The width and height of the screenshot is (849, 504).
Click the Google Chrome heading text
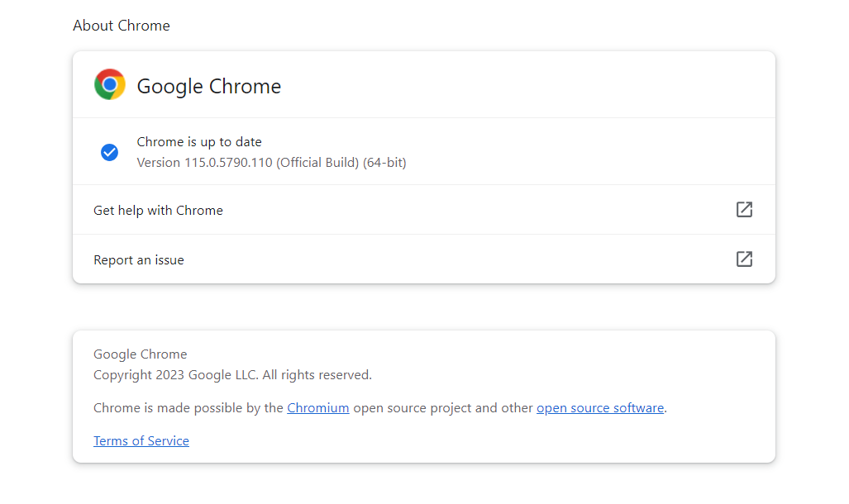[x=208, y=86]
